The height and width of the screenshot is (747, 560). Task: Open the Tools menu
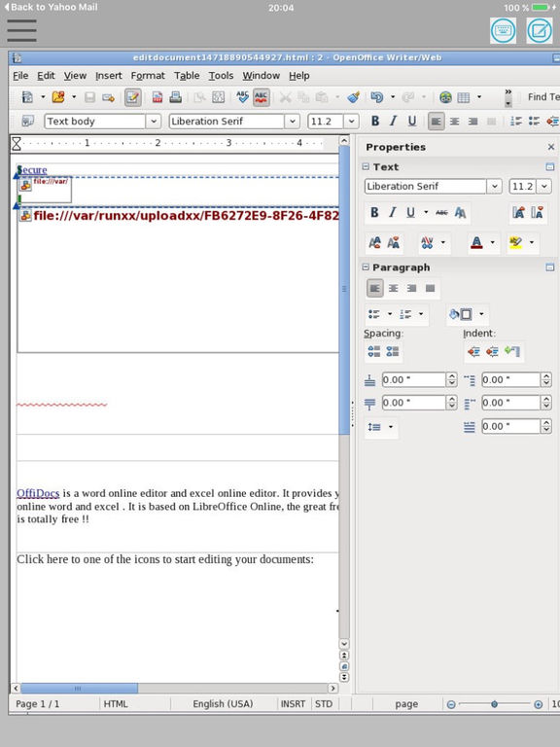point(221,76)
